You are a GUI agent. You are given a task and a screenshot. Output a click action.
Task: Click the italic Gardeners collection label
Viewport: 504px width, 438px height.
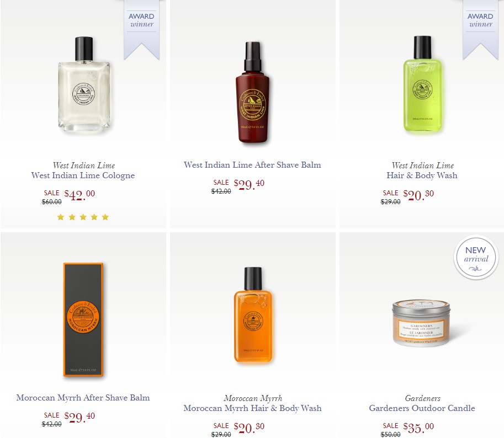coord(423,398)
